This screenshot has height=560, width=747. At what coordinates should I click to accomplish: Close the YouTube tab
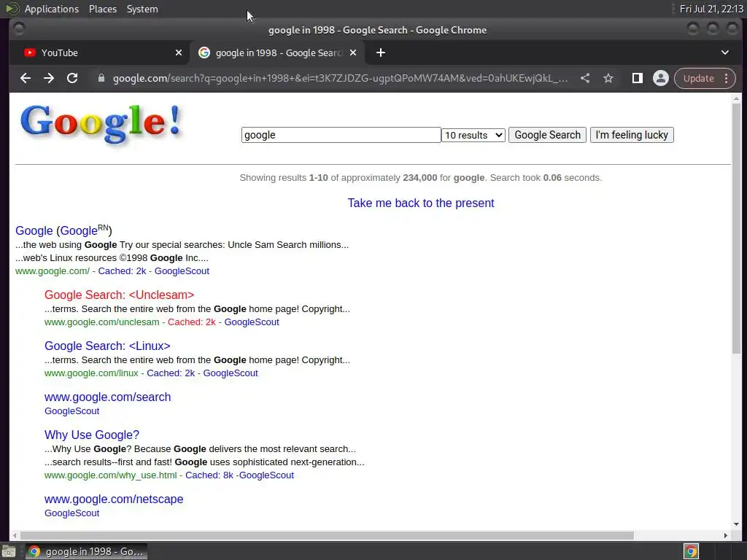coord(179,52)
